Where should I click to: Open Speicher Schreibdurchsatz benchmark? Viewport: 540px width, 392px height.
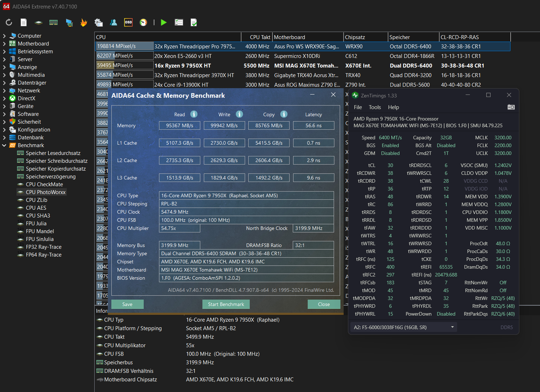(57, 161)
